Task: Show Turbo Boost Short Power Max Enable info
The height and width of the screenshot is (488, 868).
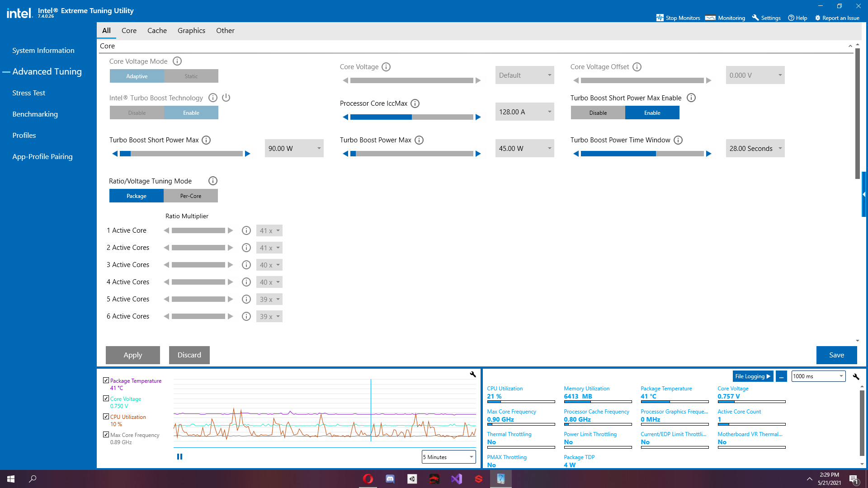Action: 691,98
